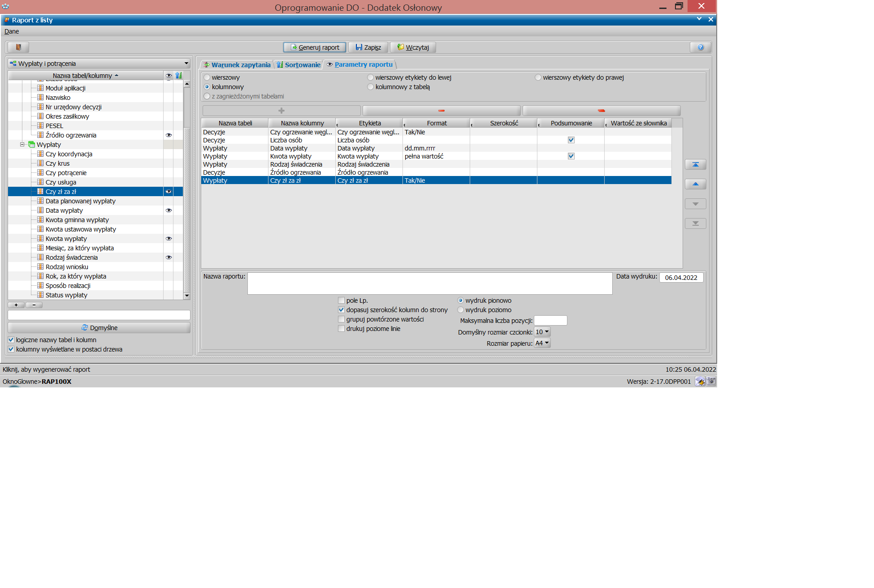Screen dimensions: 874x588
Task: Open Rozmiar papieru A4 dropdown
Action: click(542, 343)
